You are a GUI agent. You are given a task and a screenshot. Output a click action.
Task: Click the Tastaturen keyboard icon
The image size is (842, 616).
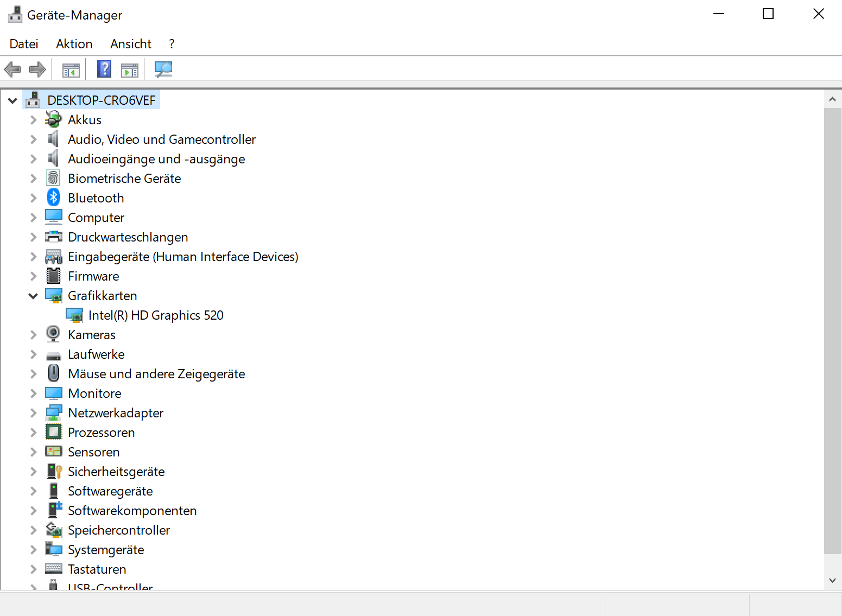[54, 568]
